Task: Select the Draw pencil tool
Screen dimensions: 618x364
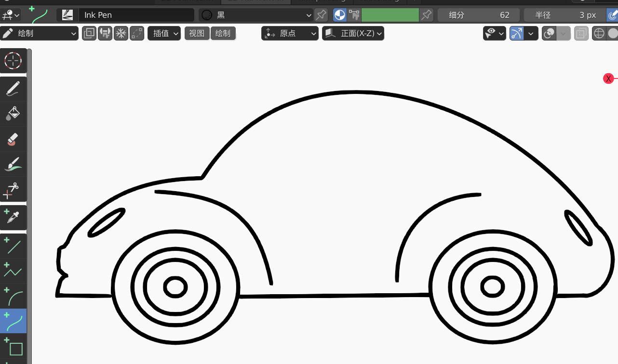Action: [x=13, y=88]
